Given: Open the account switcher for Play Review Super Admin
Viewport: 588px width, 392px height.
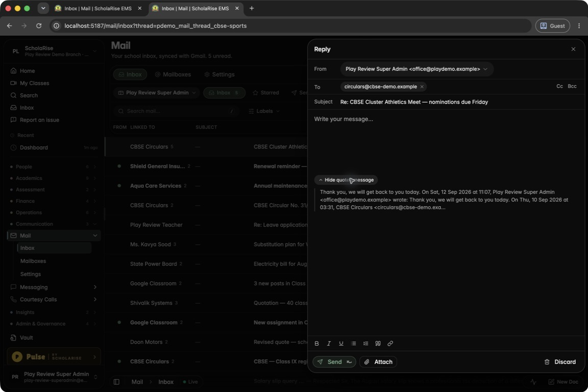Looking at the screenshot, I should coord(54,377).
